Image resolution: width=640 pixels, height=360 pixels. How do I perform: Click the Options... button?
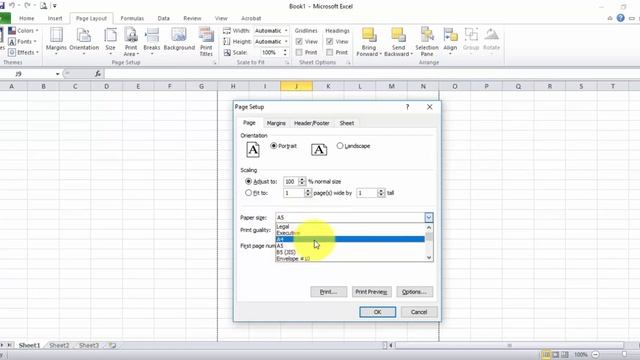coord(415,292)
